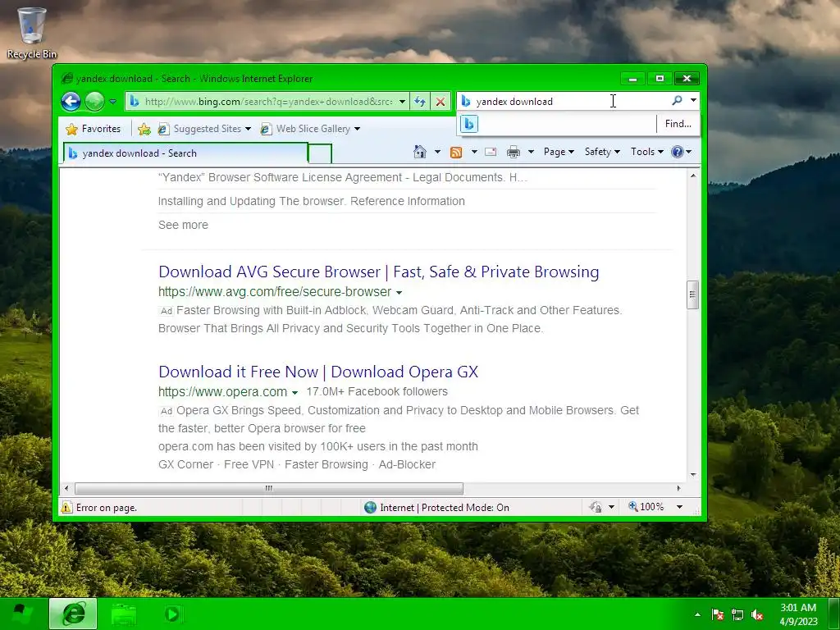
Task: Open the Safety menu
Action: click(602, 152)
